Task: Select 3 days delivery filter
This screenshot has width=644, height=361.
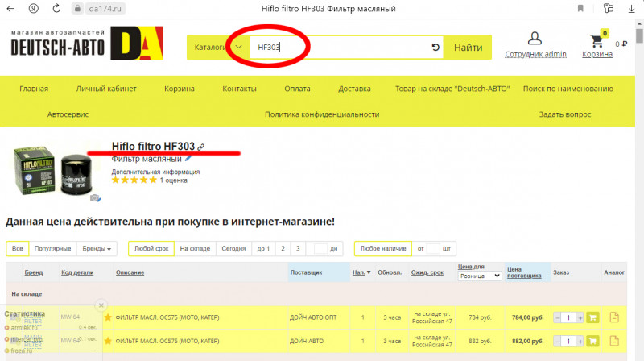Action: click(x=298, y=248)
